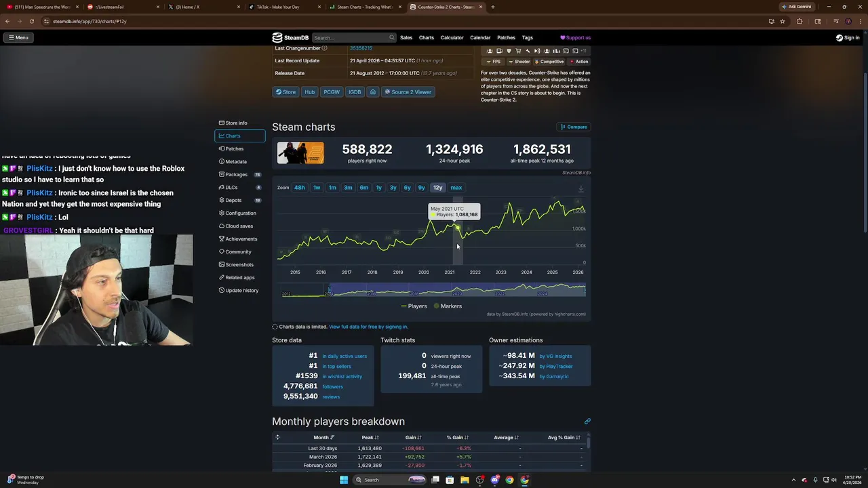Sort table by Gain column
This screenshot has height=488, width=868.
click(x=414, y=438)
